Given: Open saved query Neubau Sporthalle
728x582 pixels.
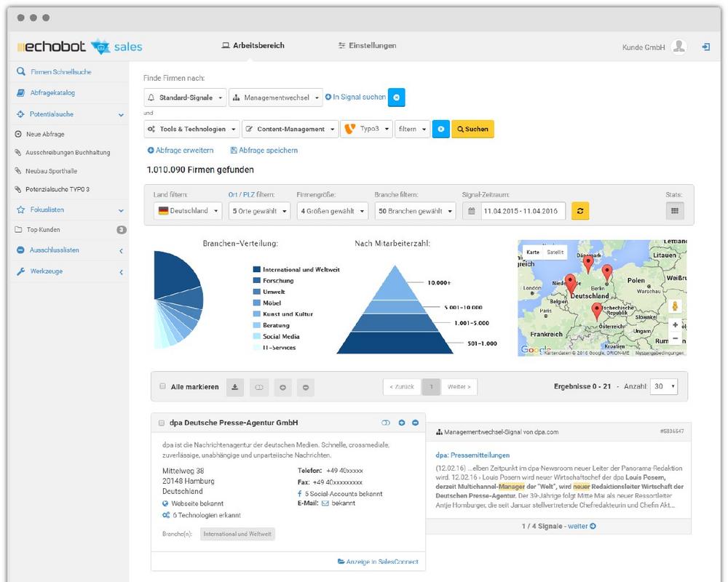Looking at the screenshot, I should [51, 171].
